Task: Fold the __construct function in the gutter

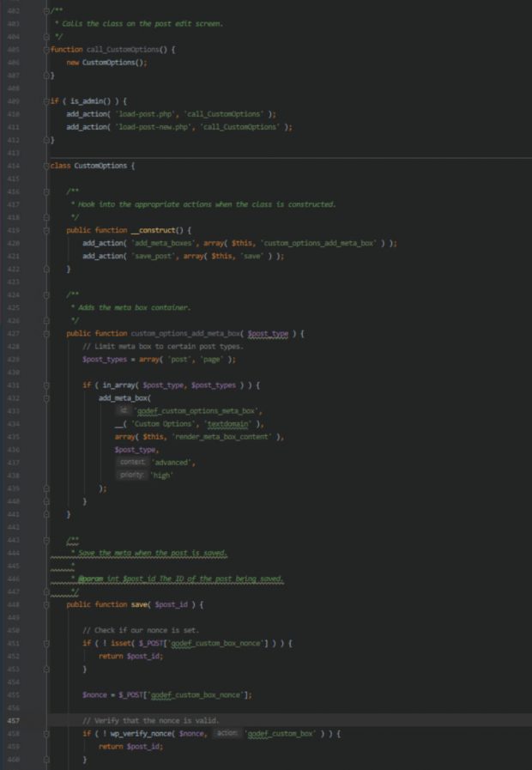Action: coord(47,230)
